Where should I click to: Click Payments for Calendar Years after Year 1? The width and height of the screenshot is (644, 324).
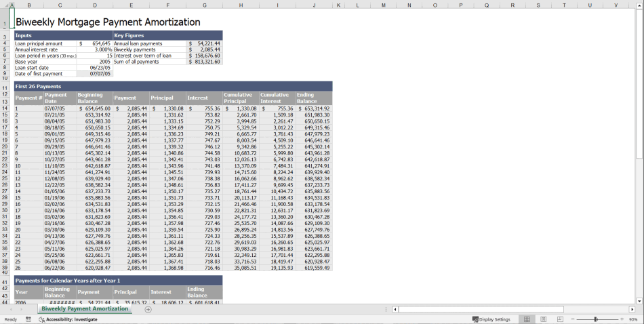(x=118, y=281)
